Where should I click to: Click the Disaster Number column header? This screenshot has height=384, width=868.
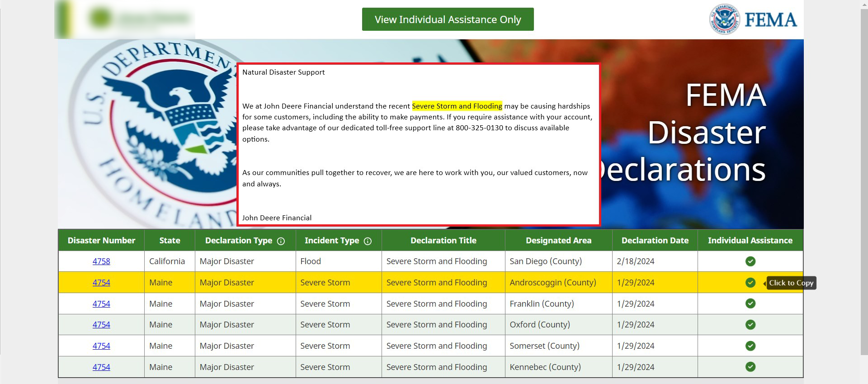101,241
